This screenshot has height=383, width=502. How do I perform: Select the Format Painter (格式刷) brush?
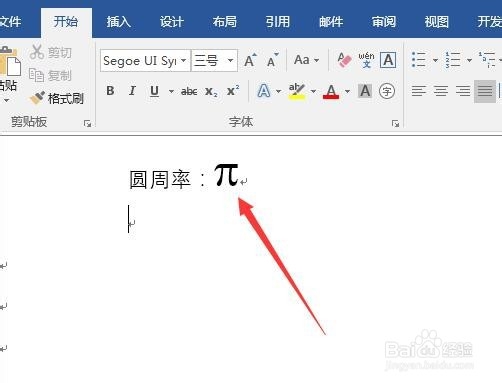(37, 98)
